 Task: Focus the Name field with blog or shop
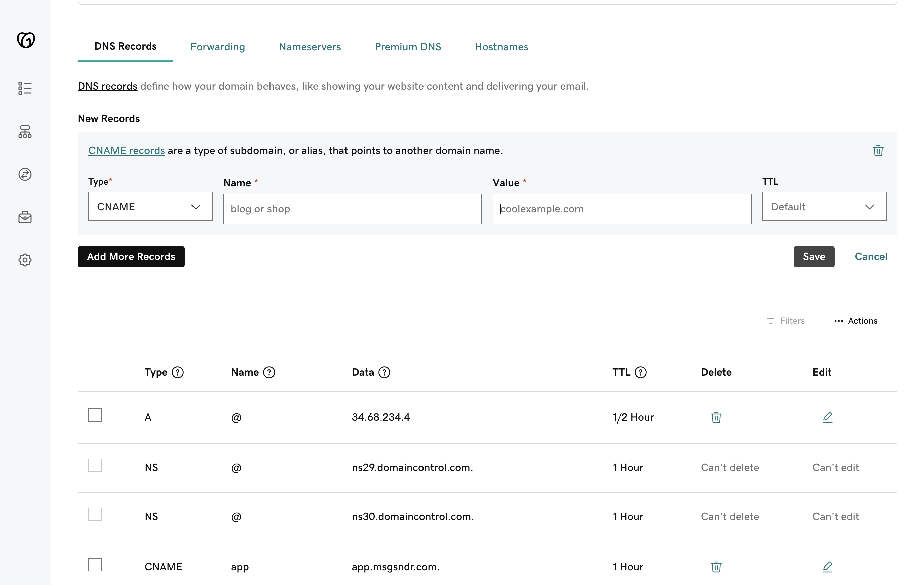pos(352,209)
